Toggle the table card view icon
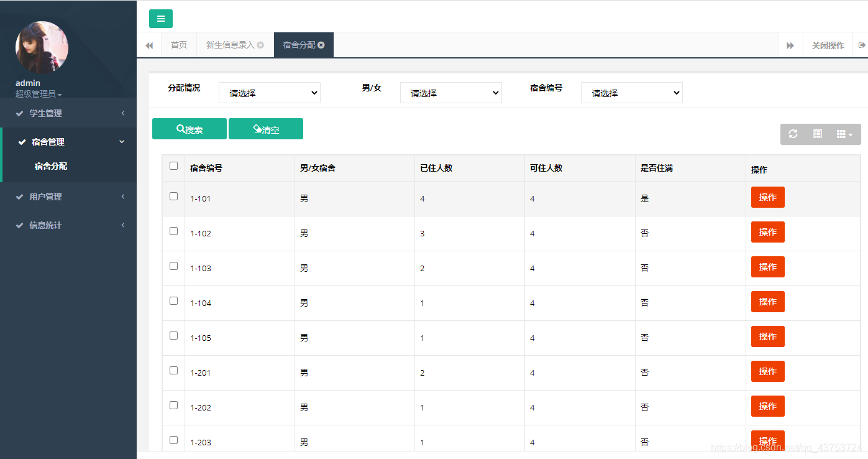 [x=818, y=134]
